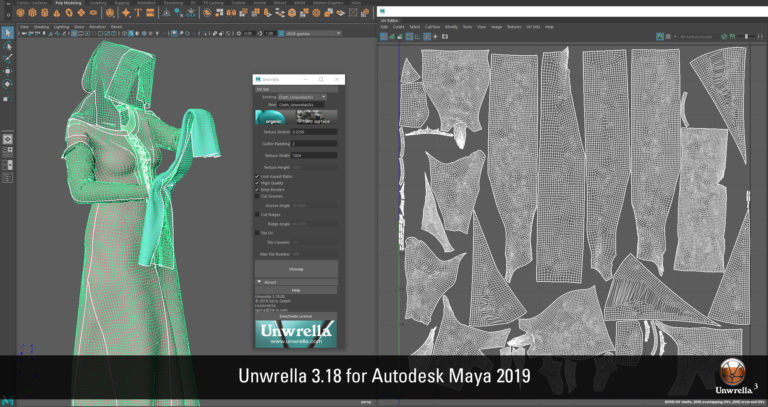Viewport: 768px width, 407px height.
Task: Click the polygon disc shelf icon
Action: click(94, 13)
